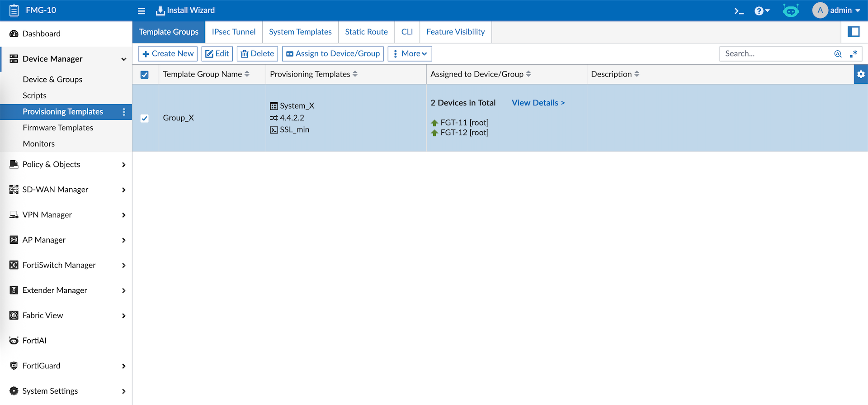Open the CLI console icon in header

739,11
